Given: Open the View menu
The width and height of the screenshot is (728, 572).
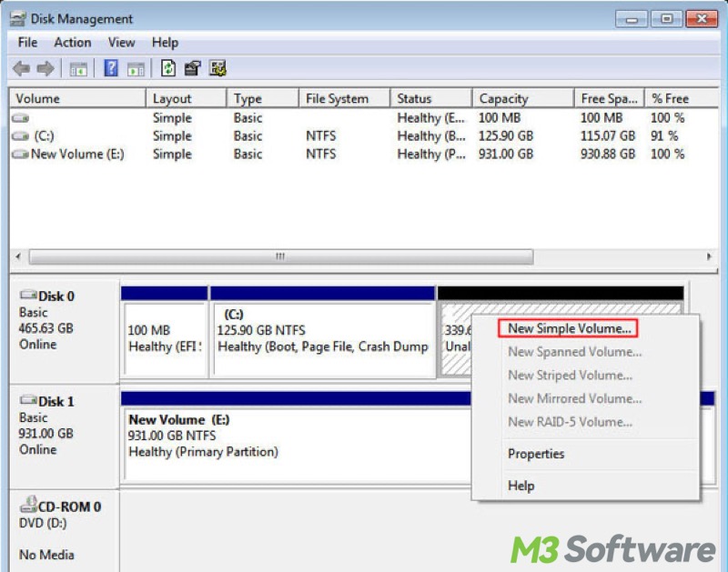Looking at the screenshot, I should pyautogui.click(x=121, y=43).
